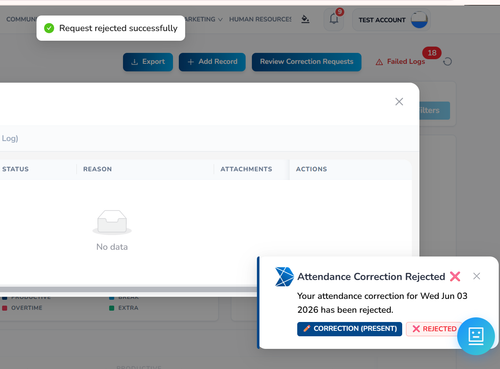The width and height of the screenshot is (500, 369).
Task: Open the notifications bell
Action: [334, 19]
